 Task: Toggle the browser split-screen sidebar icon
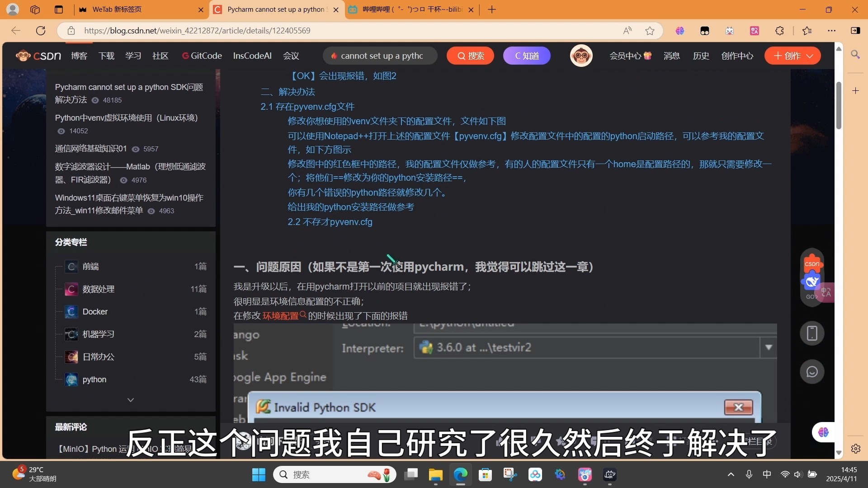(855, 31)
